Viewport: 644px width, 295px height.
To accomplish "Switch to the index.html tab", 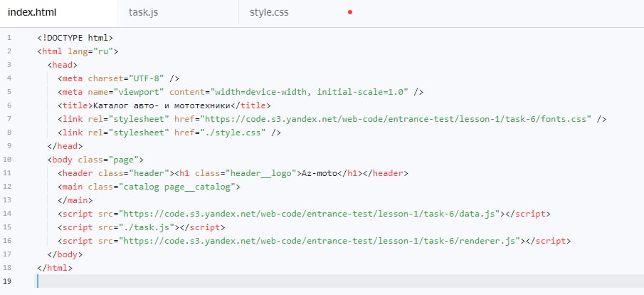I will click(32, 12).
